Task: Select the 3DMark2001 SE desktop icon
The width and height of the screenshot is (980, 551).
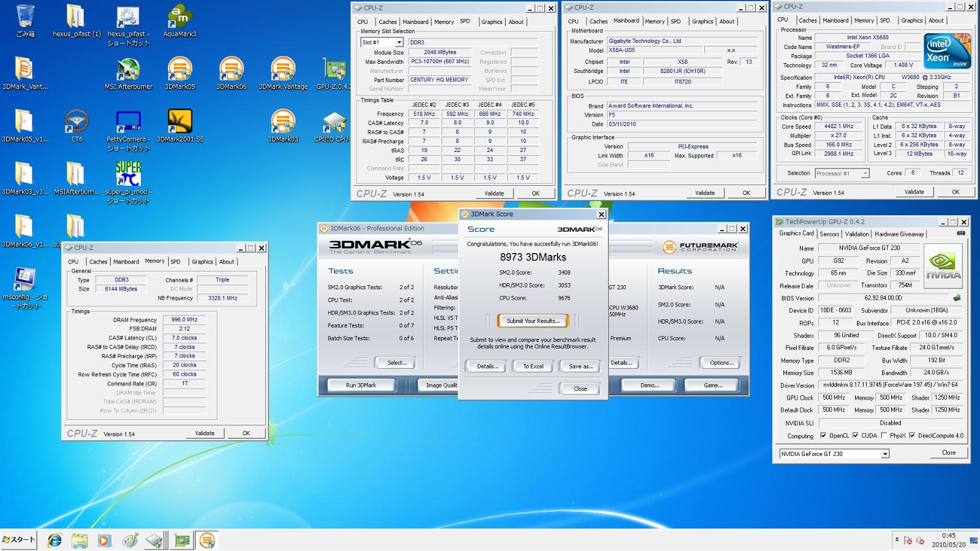Action: point(179,126)
